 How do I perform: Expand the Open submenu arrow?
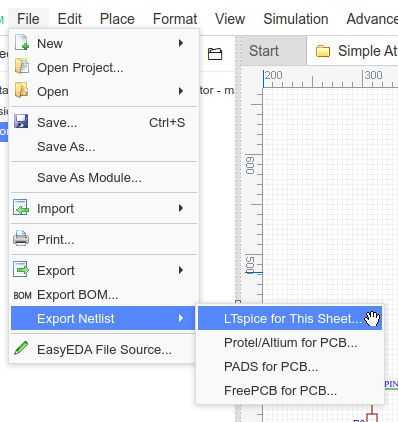click(x=181, y=91)
